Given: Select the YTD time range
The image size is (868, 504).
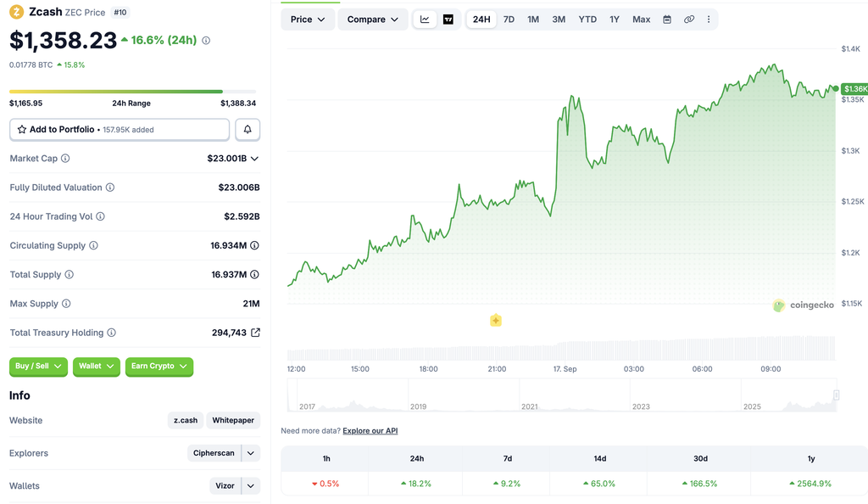Looking at the screenshot, I should (x=587, y=20).
